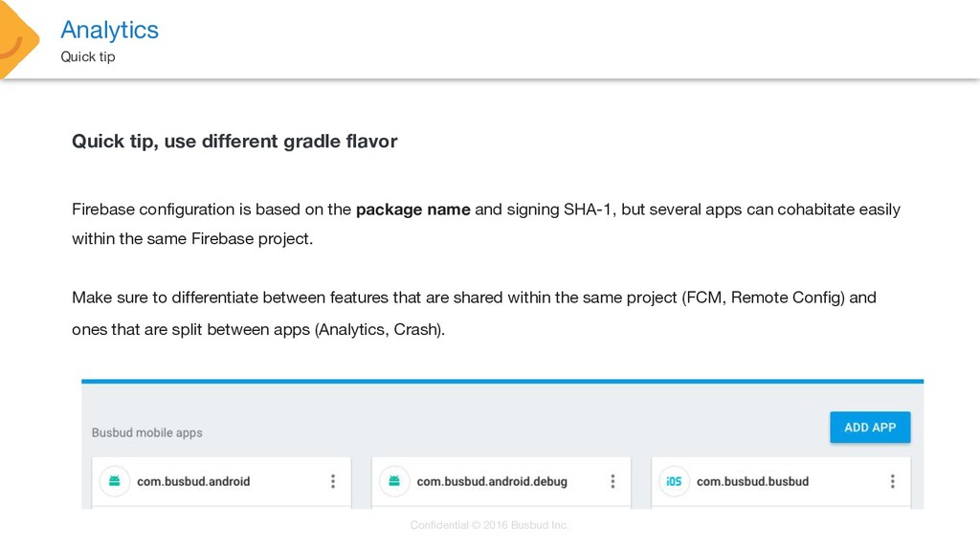980x551 pixels.
Task: Open overflow menu for com.busbud.busbud
Action: (x=893, y=481)
